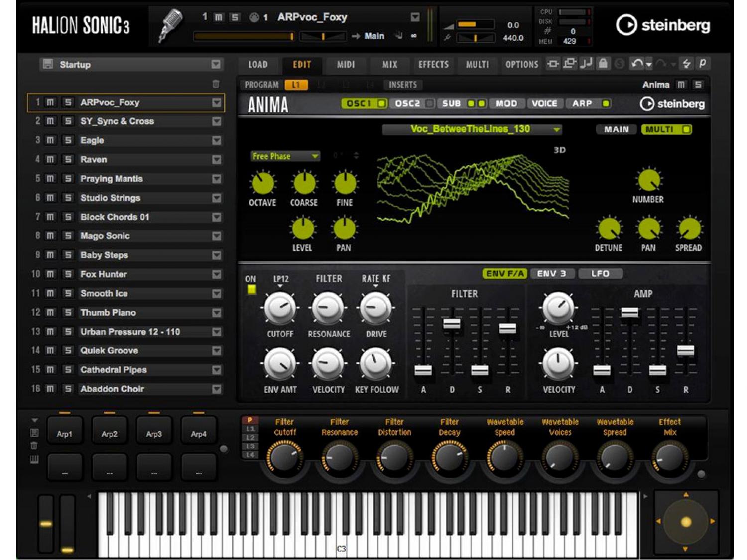Open the LFO tab

pyautogui.click(x=600, y=274)
